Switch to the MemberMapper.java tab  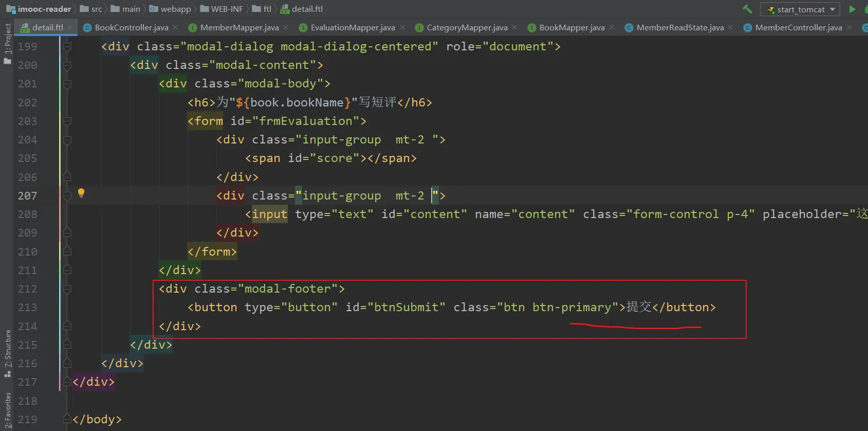(234, 27)
